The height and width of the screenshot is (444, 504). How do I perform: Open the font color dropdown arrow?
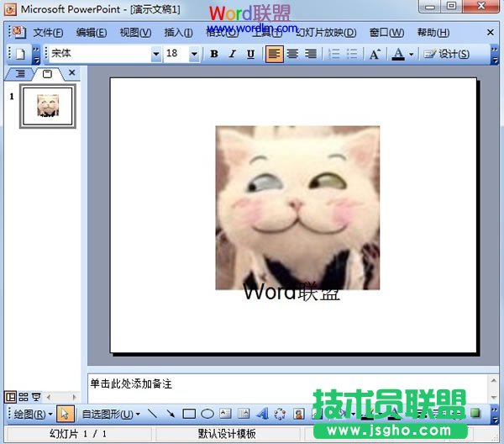click(411, 54)
